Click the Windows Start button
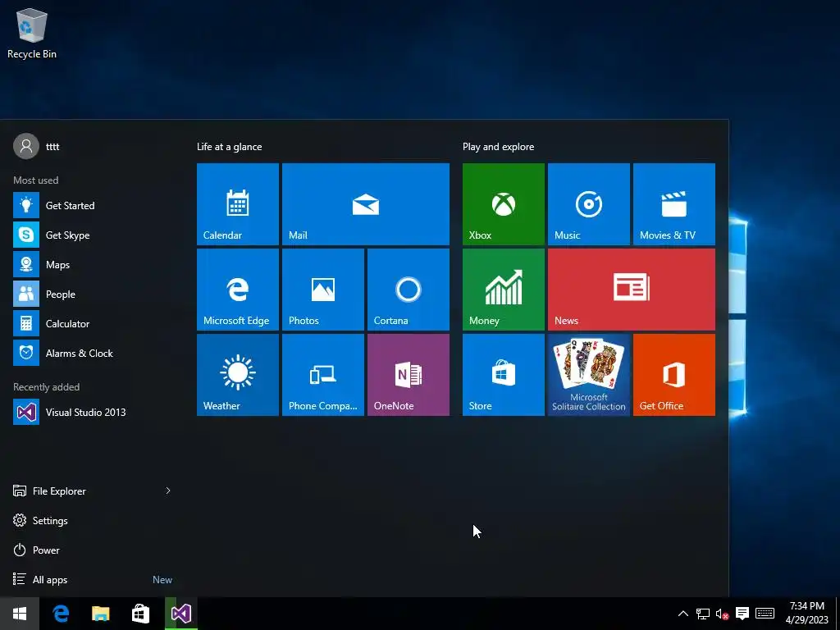The width and height of the screenshot is (840, 630). click(20, 614)
